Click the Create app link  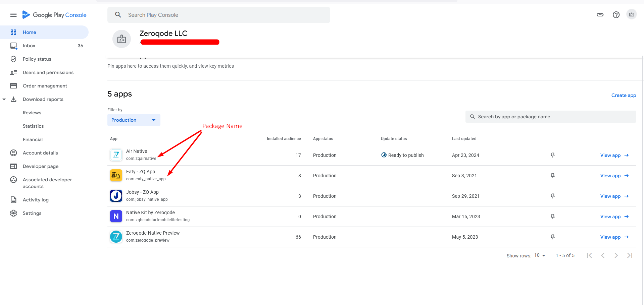pos(624,95)
